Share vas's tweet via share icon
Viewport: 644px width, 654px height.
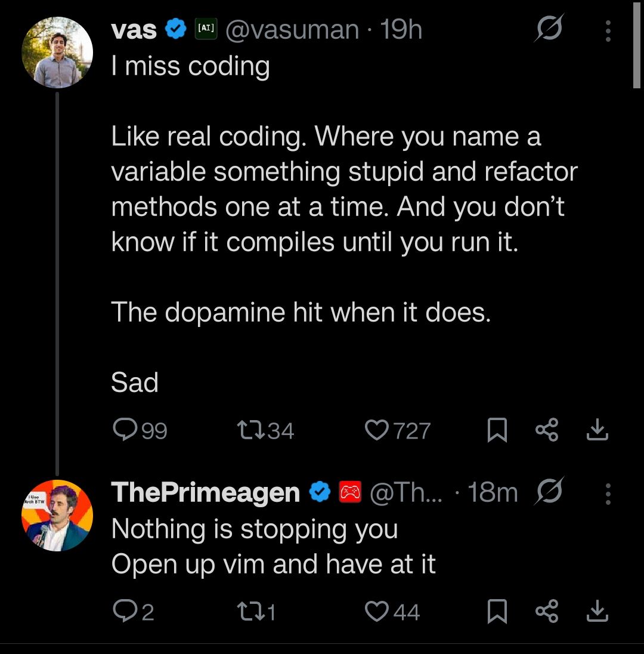(547, 430)
